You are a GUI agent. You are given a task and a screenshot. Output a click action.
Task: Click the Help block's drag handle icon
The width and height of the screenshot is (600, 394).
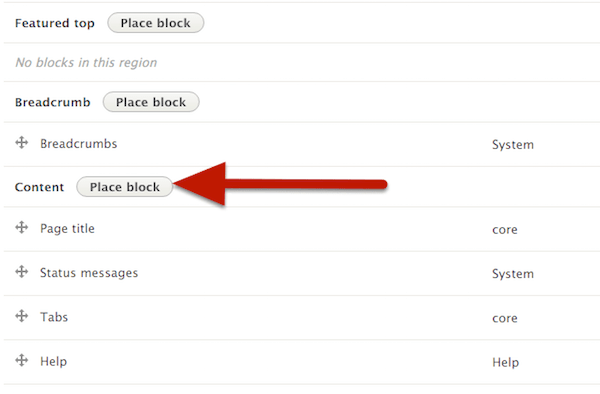coord(22,360)
